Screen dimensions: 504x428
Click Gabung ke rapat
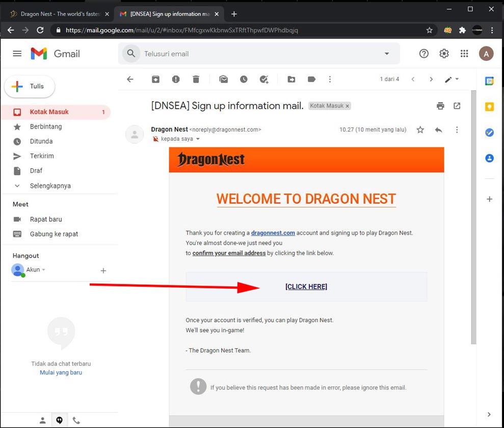pos(54,234)
